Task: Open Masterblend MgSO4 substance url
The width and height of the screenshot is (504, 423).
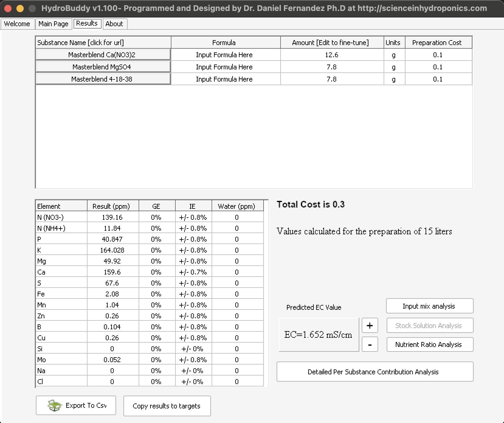Action: coord(103,67)
